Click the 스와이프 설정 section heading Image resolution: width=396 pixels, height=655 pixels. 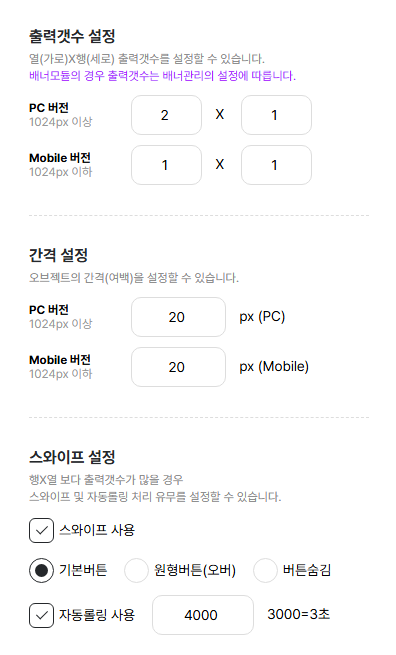coord(72,457)
